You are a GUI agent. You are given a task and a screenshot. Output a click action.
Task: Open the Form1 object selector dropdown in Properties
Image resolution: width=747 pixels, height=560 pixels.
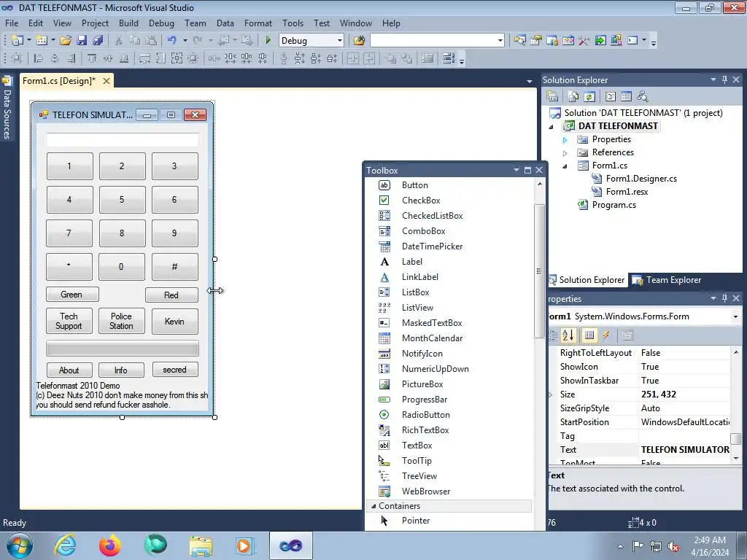(x=735, y=316)
